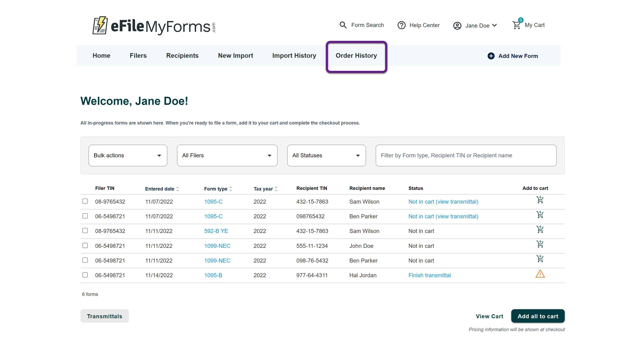Add John Doe's 1099-NEC via add-to-cart icon
The height and width of the screenshot is (343, 644).
(x=540, y=244)
